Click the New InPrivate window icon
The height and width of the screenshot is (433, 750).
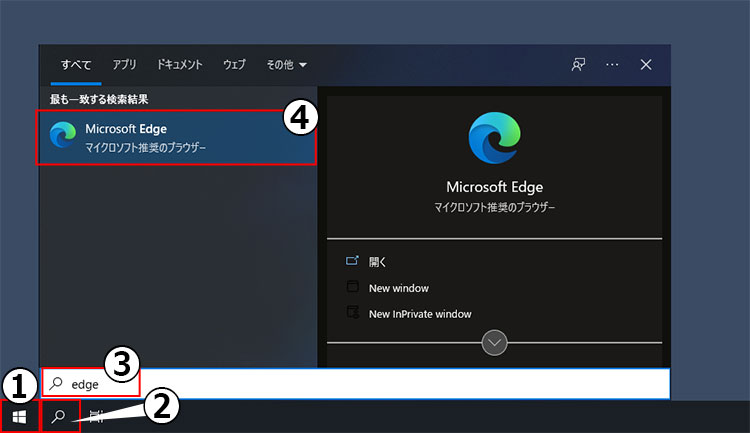[353, 312]
